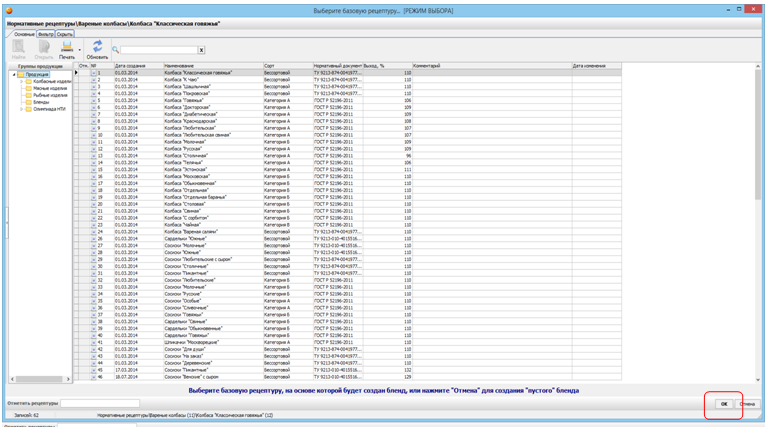Click the Обновить (Refresh) icon
777x438 pixels.
pyautogui.click(x=97, y=46)
